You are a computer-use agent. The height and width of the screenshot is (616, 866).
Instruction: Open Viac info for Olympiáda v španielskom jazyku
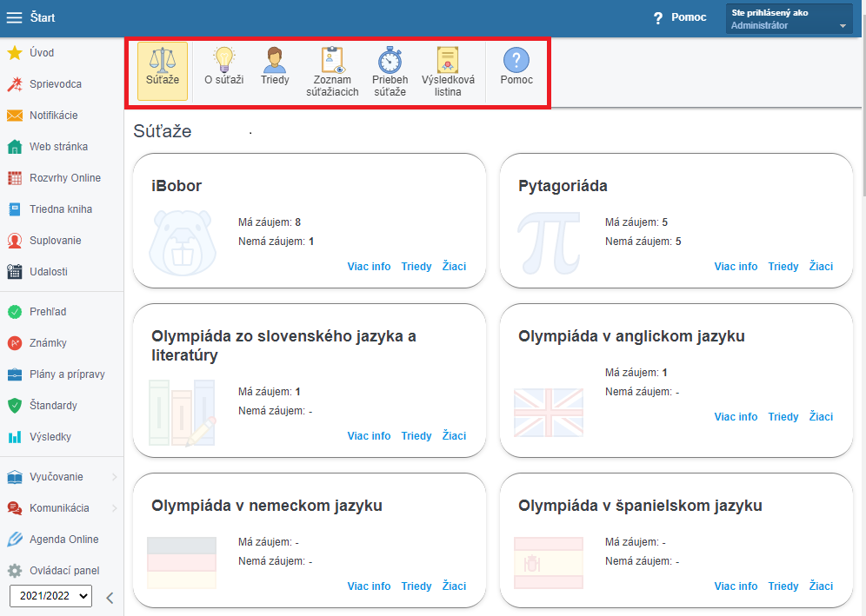(x=736, y=586)
